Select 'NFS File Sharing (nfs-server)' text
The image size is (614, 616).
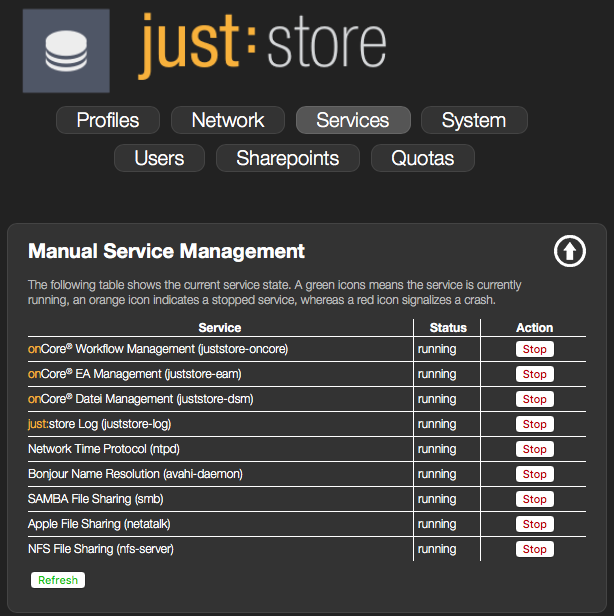tap(101, 549)
